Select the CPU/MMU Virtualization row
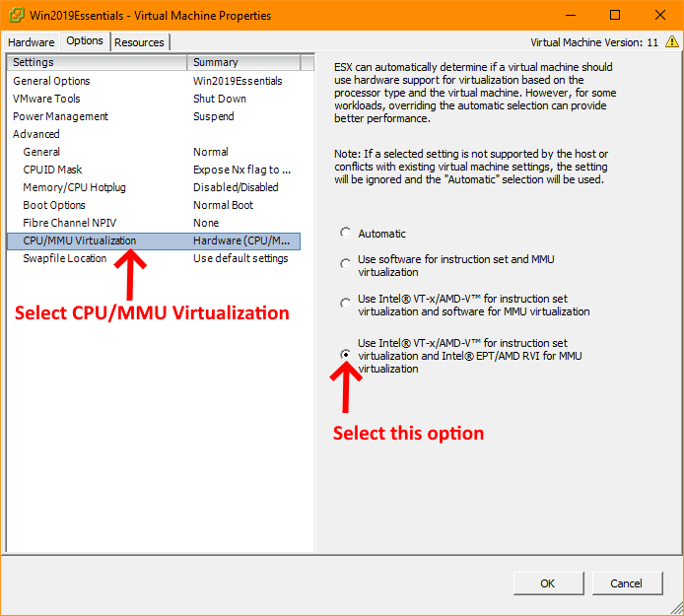This screenshot has width=684, height=616. (x=154, y=240)
